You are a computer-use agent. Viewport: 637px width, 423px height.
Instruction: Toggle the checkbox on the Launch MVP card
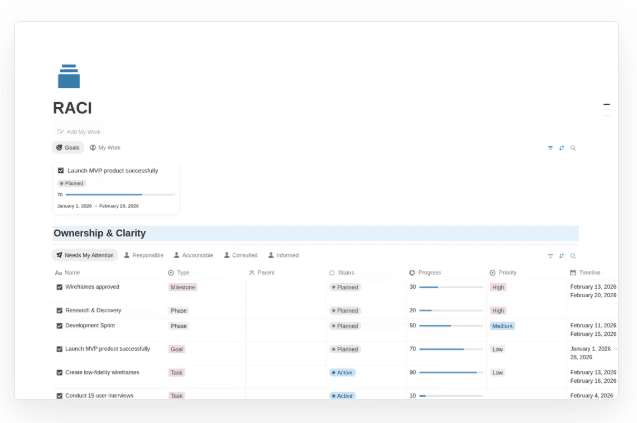[61, 171]
